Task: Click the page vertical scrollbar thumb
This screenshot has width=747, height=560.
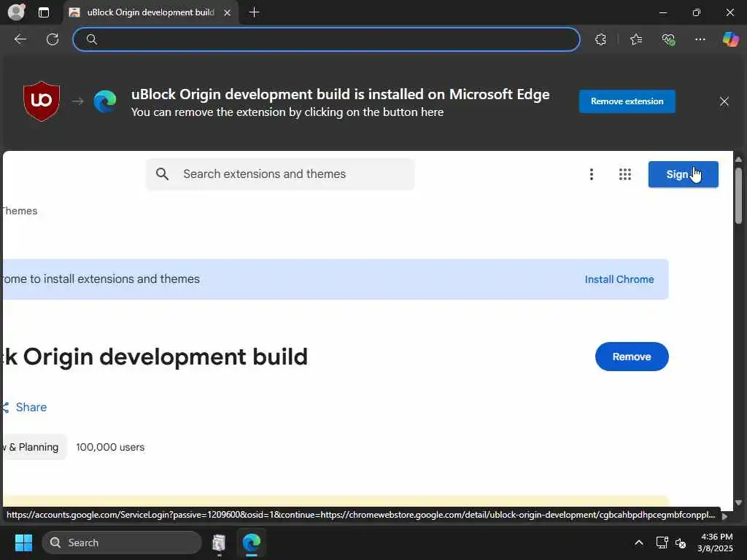Action: (738, 195)
